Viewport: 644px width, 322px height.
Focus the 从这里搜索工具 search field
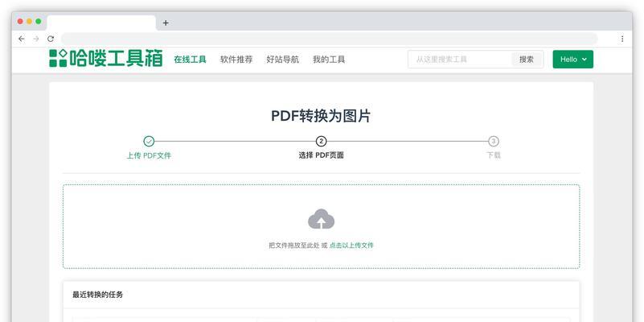(460, 60)
